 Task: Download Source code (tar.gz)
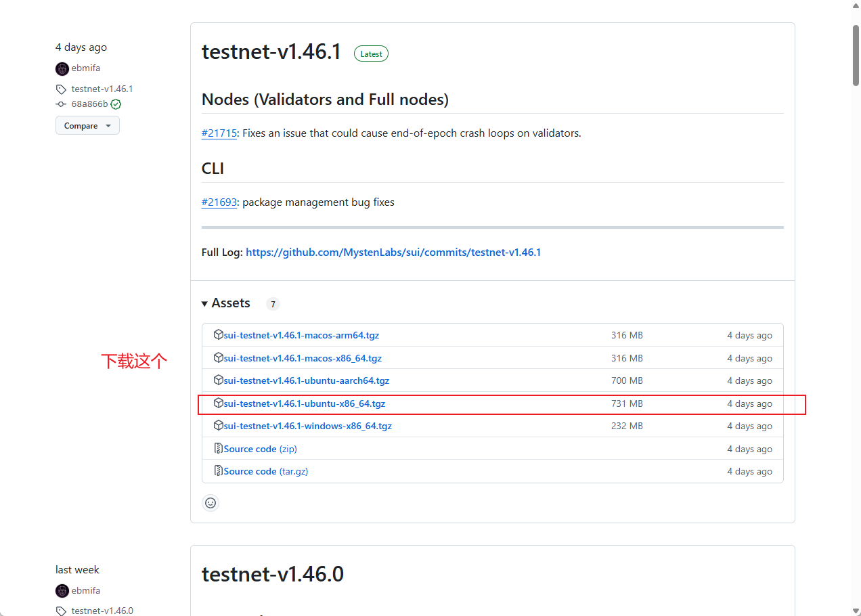pyautogui.click(x=266, y=471)
